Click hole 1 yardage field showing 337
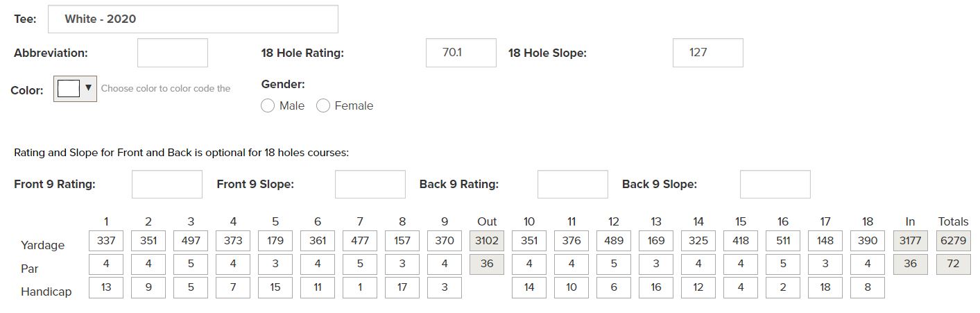 106,241
